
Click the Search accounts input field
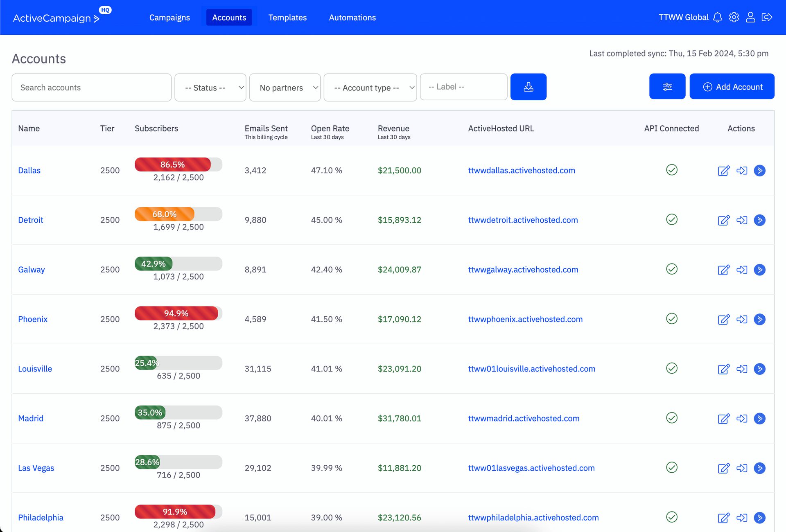tap(92, 88)
